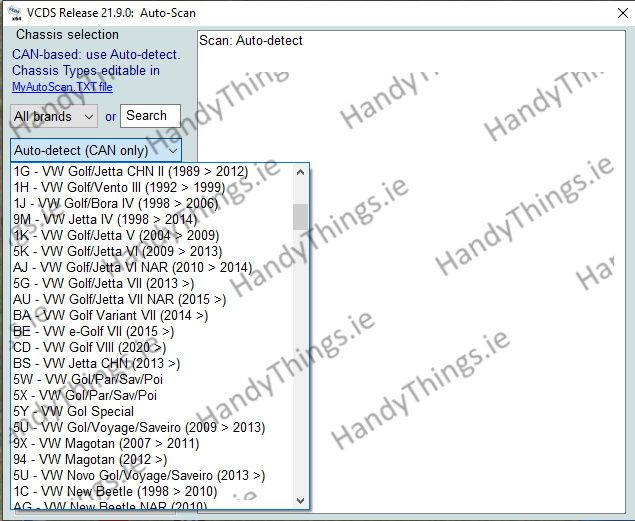635x521 pixels.
Task: Select 5W - VW Gol/Par/Sav/Poi
Action: 152,379
